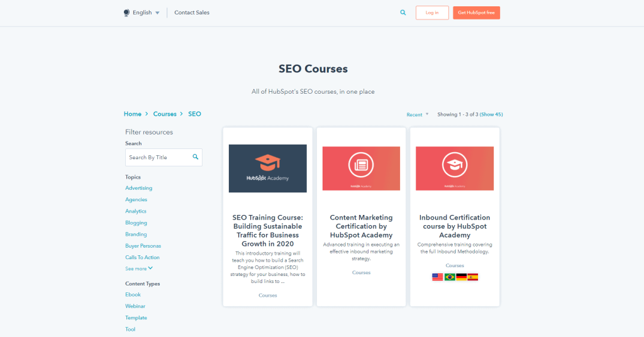Open the Recent sort dropdown
The height and width of the screenshot is (337, 644).
pos(418,114)
